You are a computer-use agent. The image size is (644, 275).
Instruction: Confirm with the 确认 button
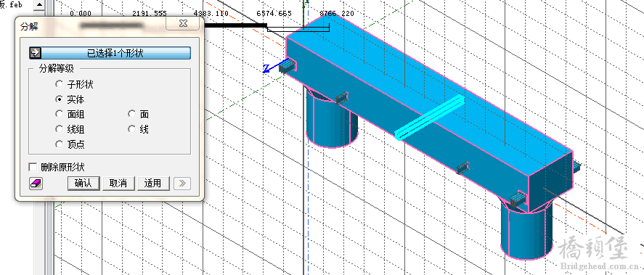(83, 184)
